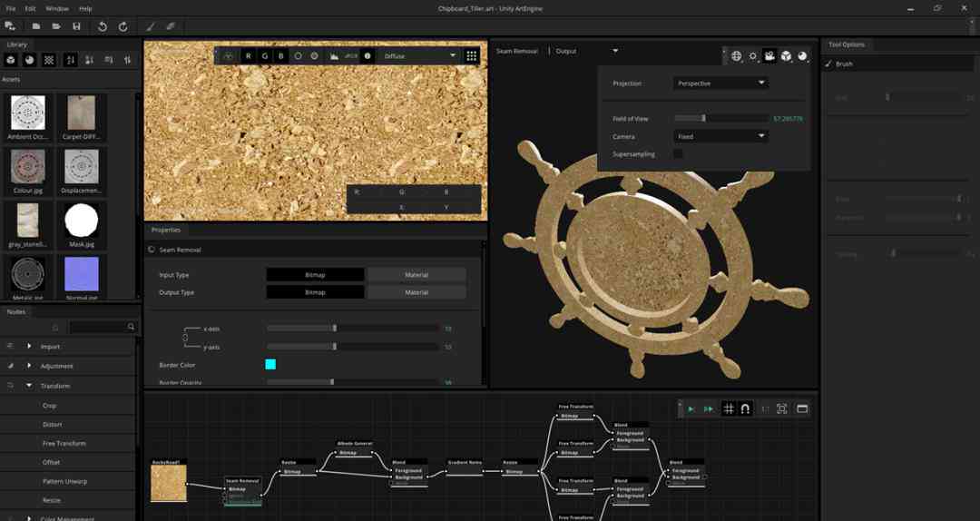Select the Properties tab
980x521 pixels.
pyautogui.click(x=166, y=230)
